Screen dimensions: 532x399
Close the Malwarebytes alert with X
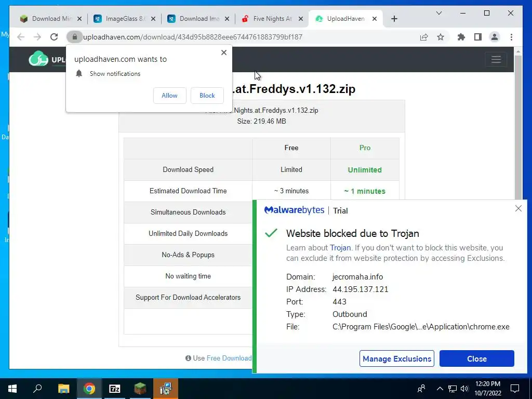pos(518,209)
